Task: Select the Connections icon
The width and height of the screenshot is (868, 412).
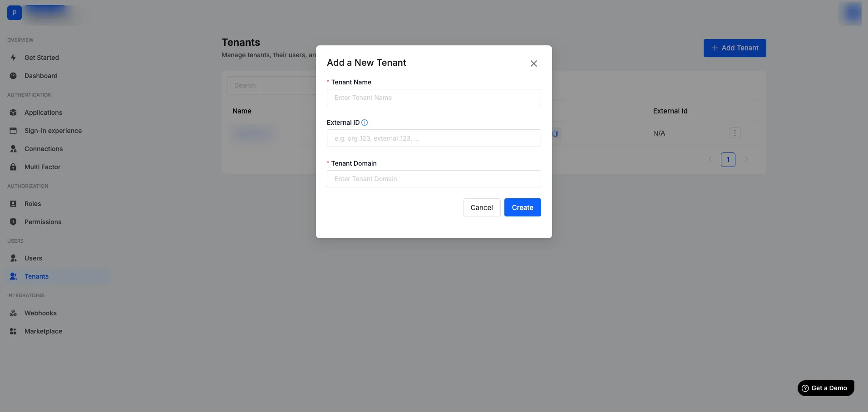Action: click(x=13, y=149)
